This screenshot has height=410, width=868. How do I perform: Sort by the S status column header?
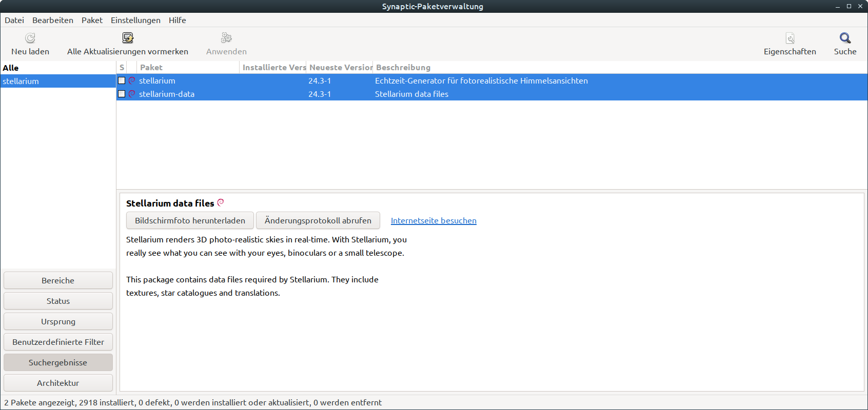tap(122, 67)
